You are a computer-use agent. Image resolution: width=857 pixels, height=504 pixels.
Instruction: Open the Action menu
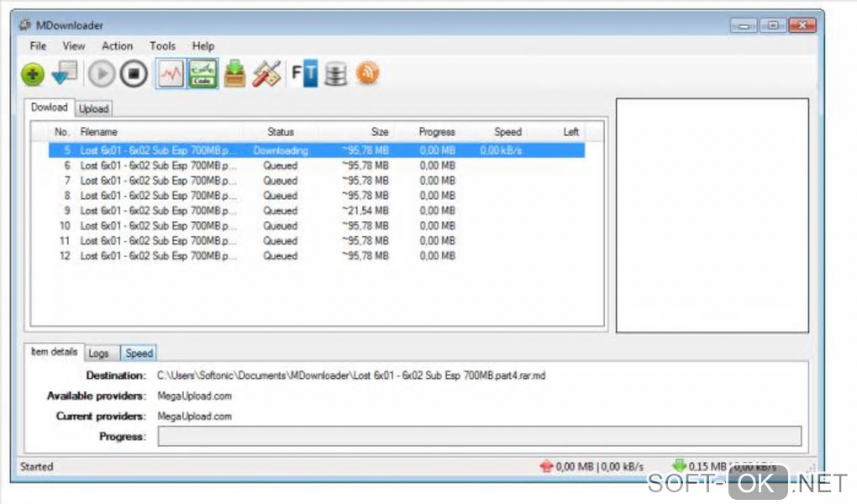(117, 46)
